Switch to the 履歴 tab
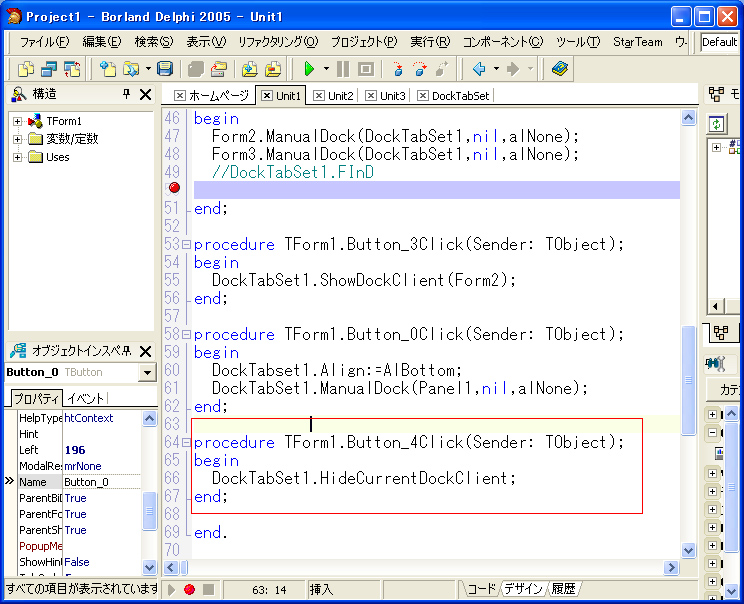The width and height of the screenshot is (744, 604). (564, 589)
